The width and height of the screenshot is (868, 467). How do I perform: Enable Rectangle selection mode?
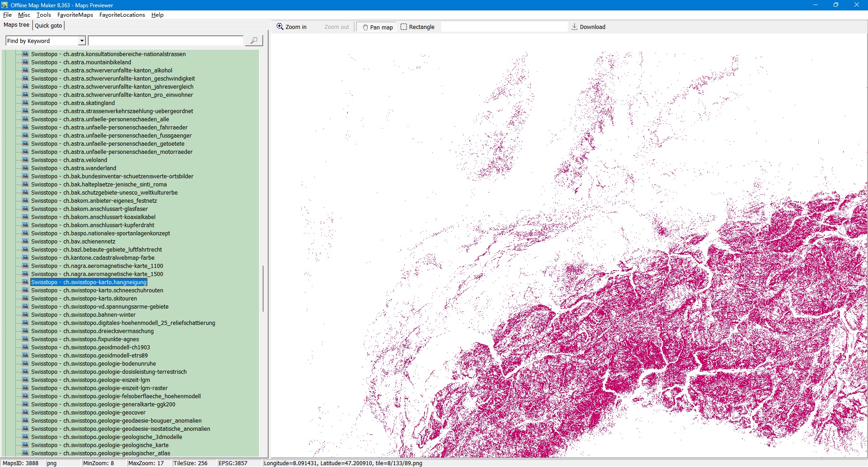click(417, 27)
